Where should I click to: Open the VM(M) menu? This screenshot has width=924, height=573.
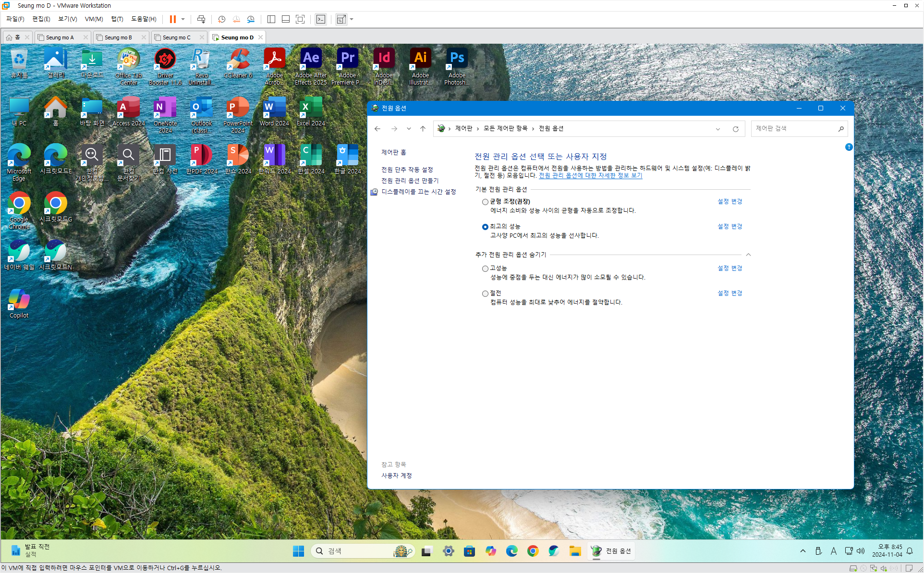(94, 19)
